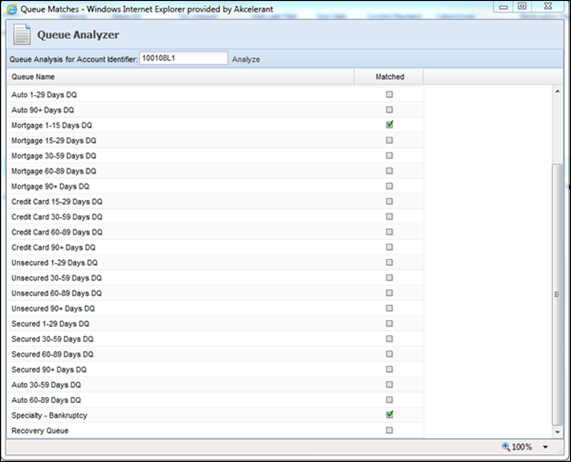Click the Analyze button
This screenshot has height=462, width=571.
tap(246, 59)
